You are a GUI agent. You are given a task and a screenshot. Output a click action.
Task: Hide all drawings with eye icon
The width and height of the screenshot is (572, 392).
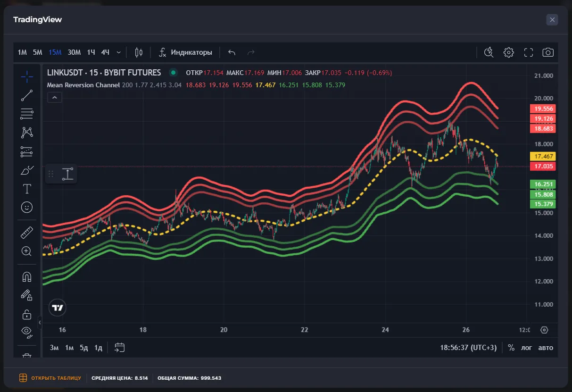[27, 332]
